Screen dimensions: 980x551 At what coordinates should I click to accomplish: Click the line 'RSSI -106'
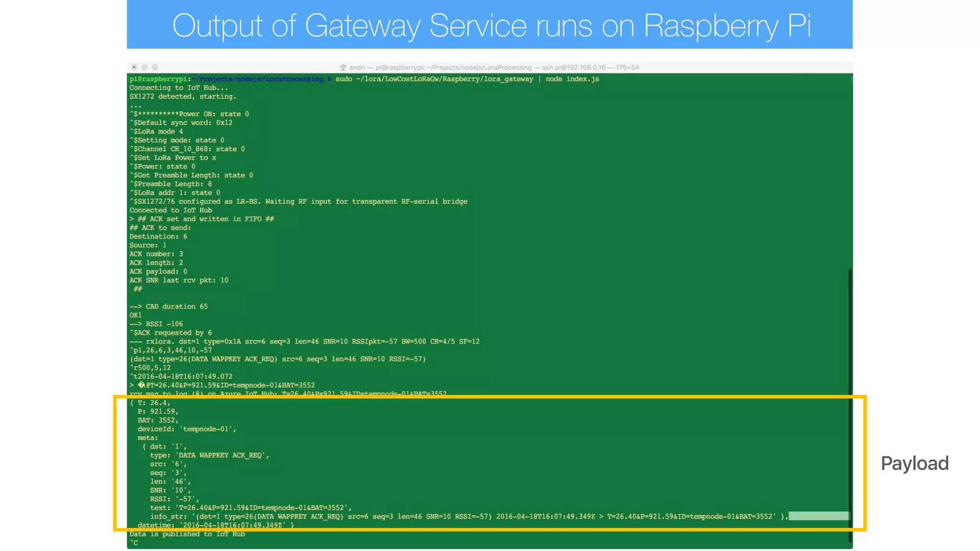[156, 324]
